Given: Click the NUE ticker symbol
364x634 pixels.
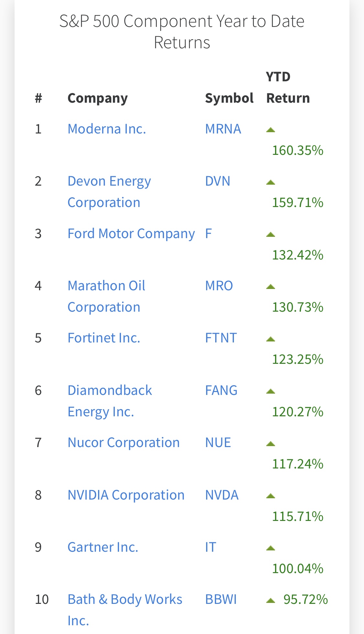Looking at the screenshot, I should tap(218, 443).
